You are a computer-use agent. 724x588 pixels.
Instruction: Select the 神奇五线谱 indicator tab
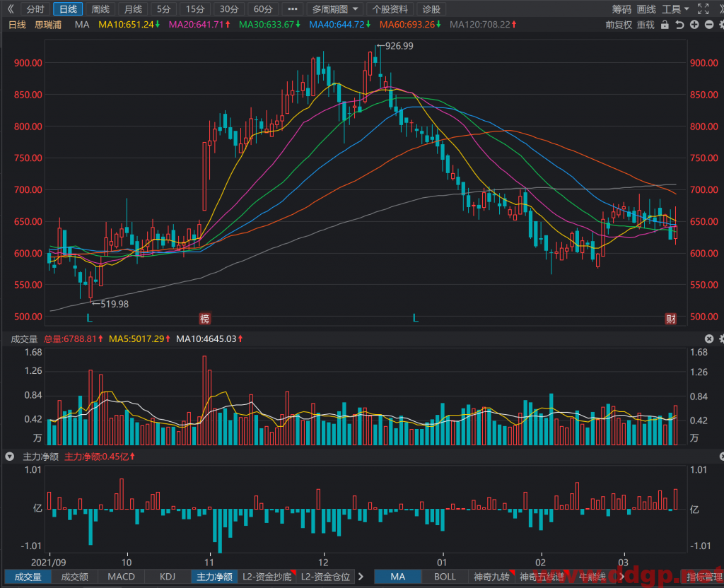[542, 577]
